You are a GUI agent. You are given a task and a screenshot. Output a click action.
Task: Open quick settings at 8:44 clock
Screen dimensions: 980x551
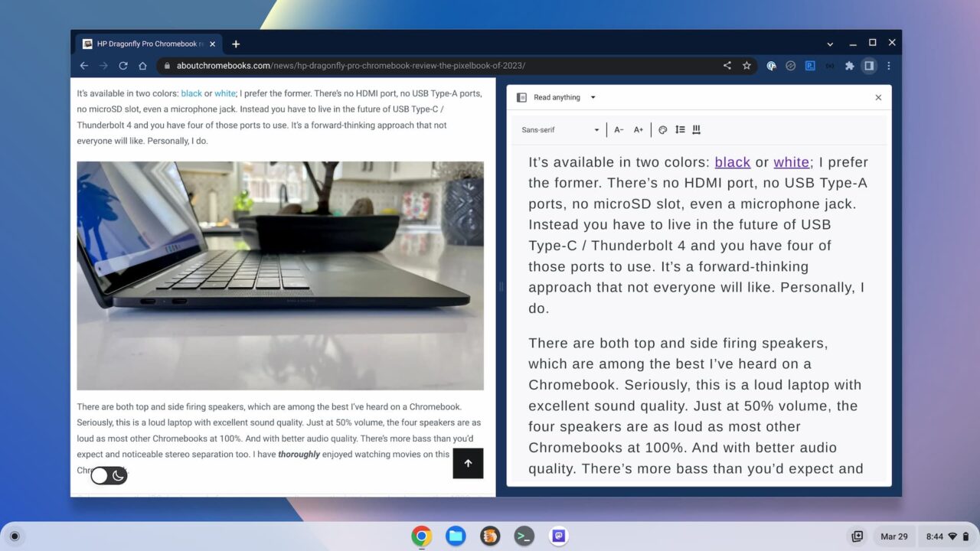pos(946,536)
